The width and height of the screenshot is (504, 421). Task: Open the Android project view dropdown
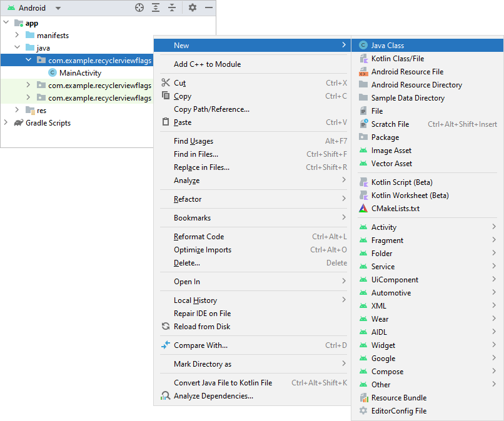58,8
